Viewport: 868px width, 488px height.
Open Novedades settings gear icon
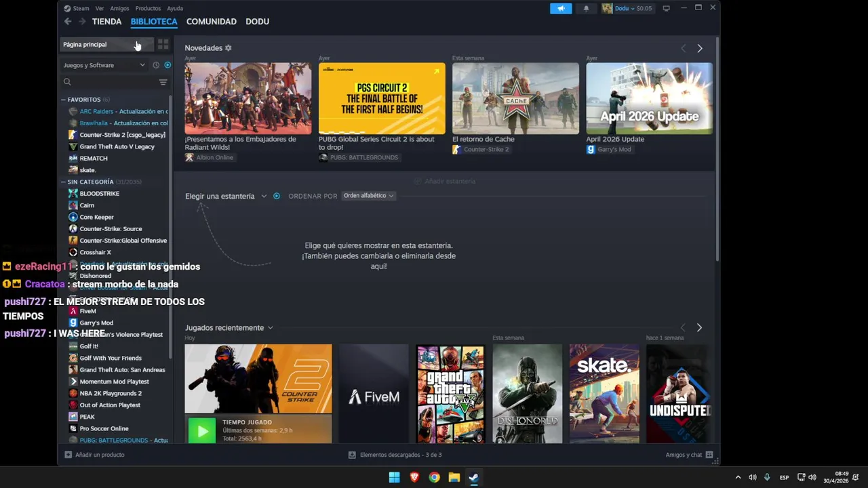229,48
